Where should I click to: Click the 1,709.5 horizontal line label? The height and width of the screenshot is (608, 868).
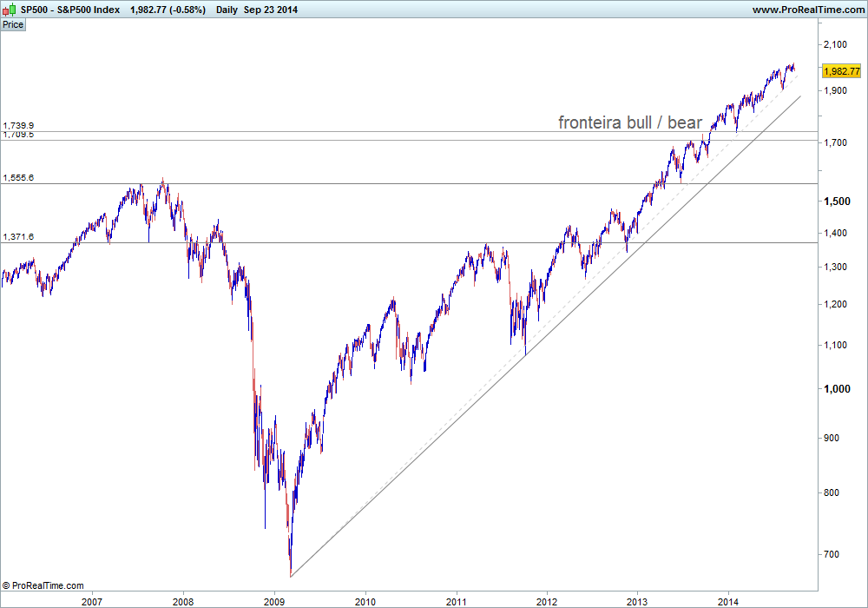18,135
